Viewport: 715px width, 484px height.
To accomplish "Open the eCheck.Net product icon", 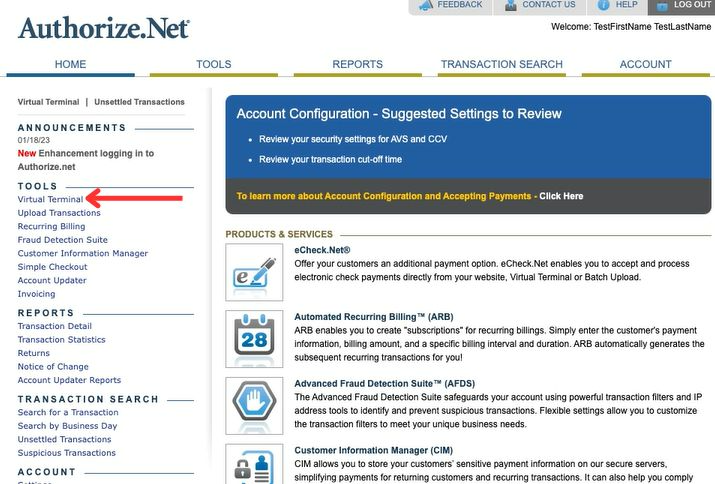I will (x=254, y=272).
